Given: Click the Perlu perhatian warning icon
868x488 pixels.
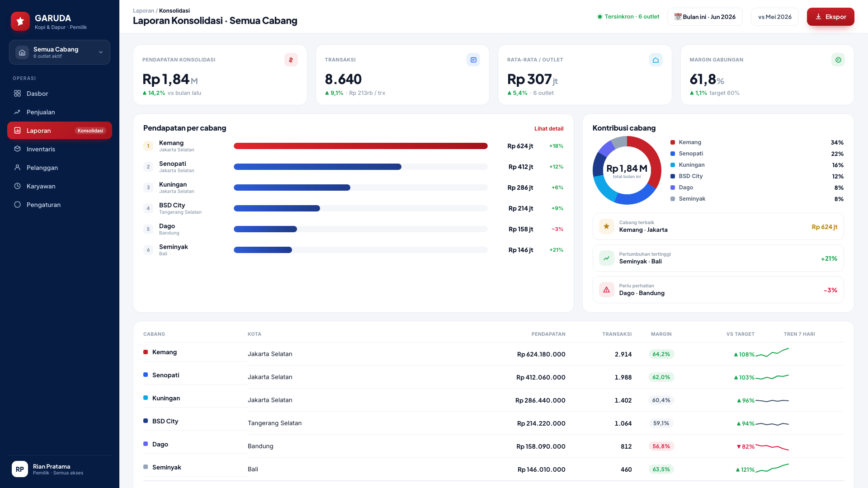Looking at the screenshot, I should pyautogui.click(x=607, y=290).
